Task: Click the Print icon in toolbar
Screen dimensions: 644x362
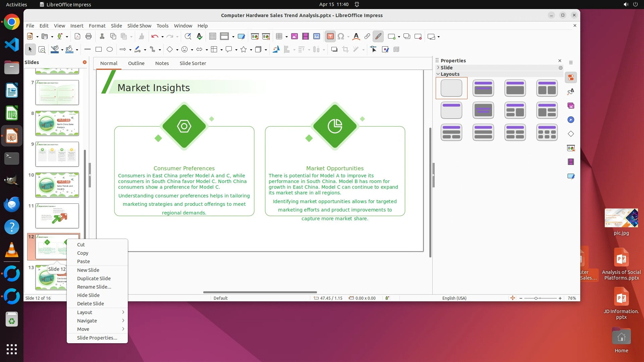Action: (x=89, y=37)
